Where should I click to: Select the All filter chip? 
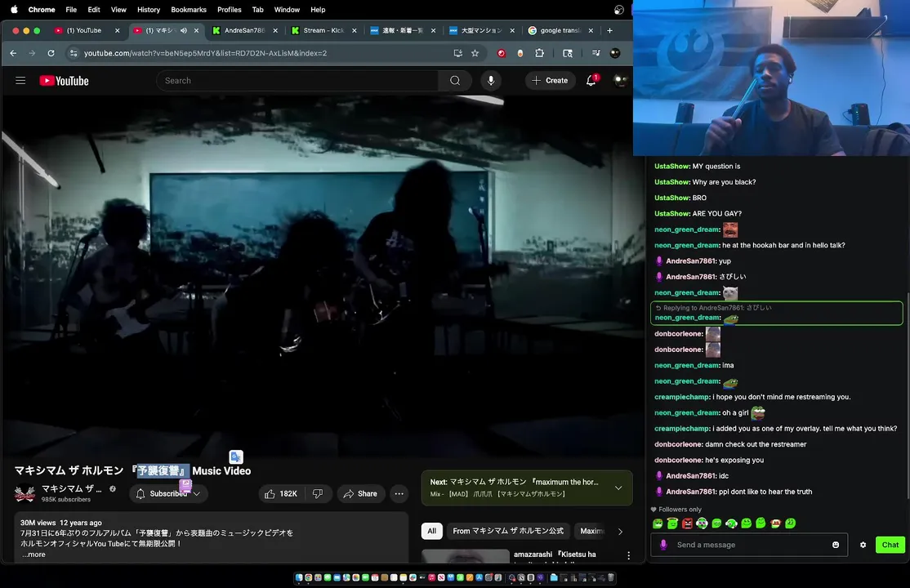[432, 531]
